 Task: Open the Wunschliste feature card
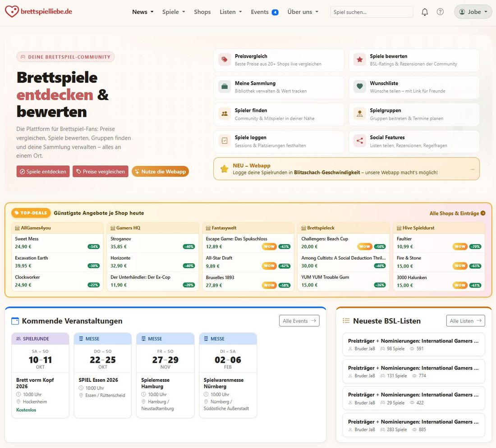tap(414, 87)
